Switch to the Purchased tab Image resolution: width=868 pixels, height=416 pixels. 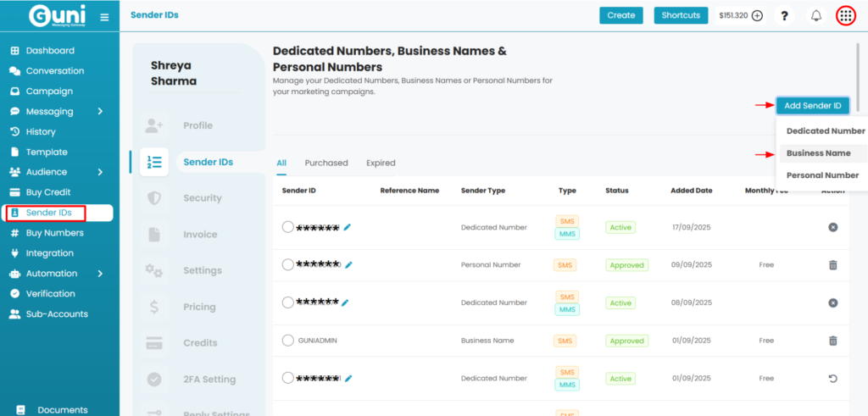click(x=326, y=163)
